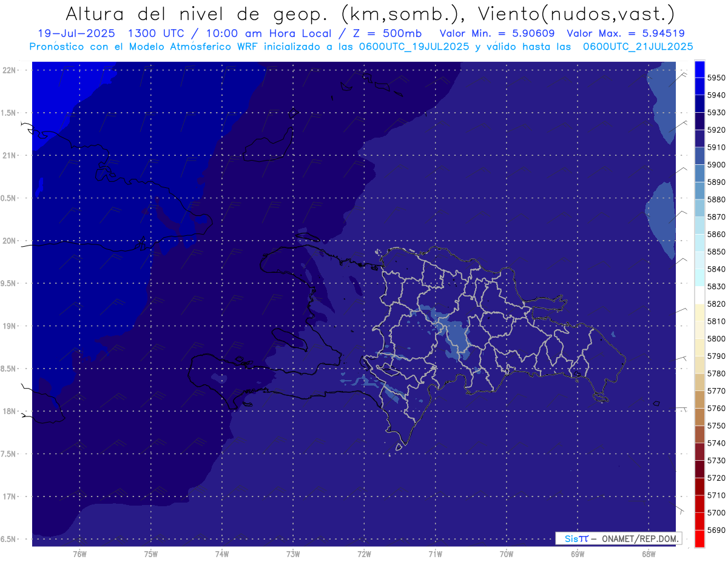
Task: Click the white swatch between 5820 and 5830
Action: coord(699,295)
